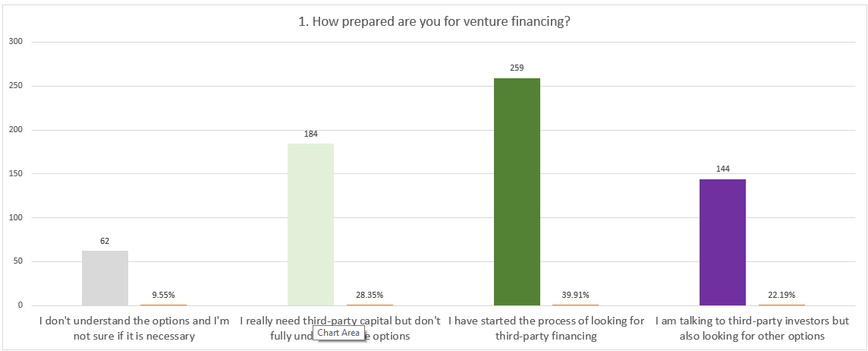This screenshot has width=868, height=351.
Task: Select the 184 data label
Action: click(x=310, y=134)
